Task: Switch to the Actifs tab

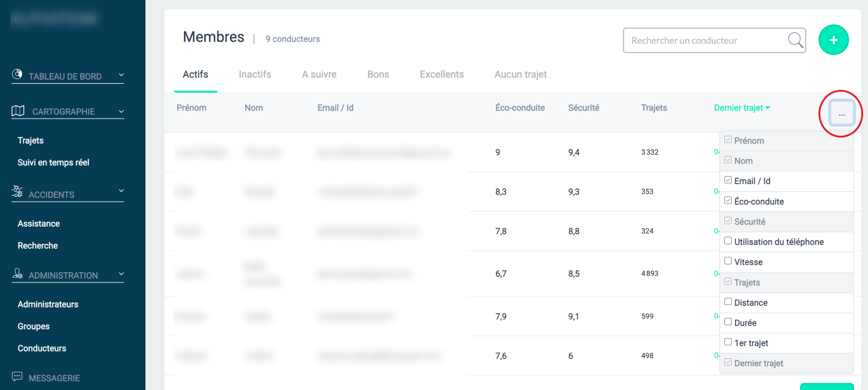Action: tap(196, 74)
